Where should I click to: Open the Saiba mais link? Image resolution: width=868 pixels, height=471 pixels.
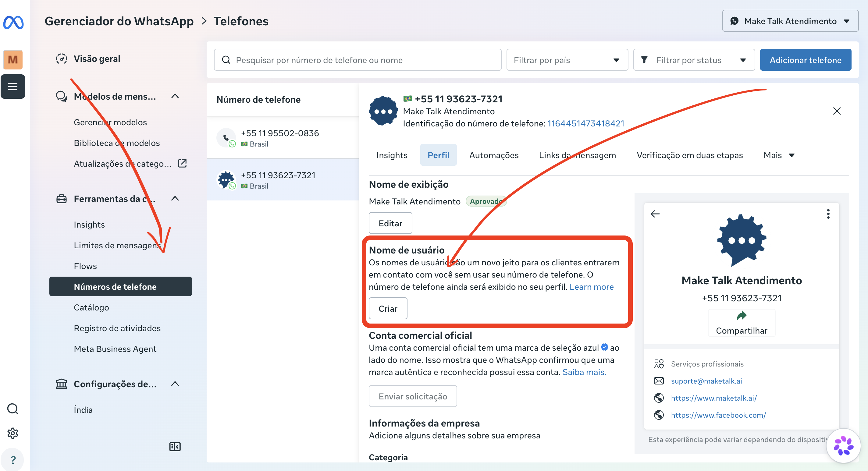point(584,372)
